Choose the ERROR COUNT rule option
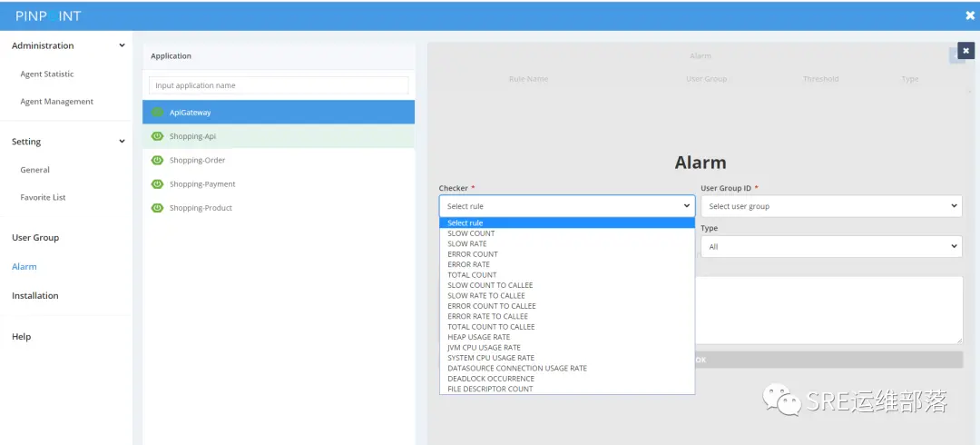Viewport: 980px width, 445px height. tap(567, 254)
